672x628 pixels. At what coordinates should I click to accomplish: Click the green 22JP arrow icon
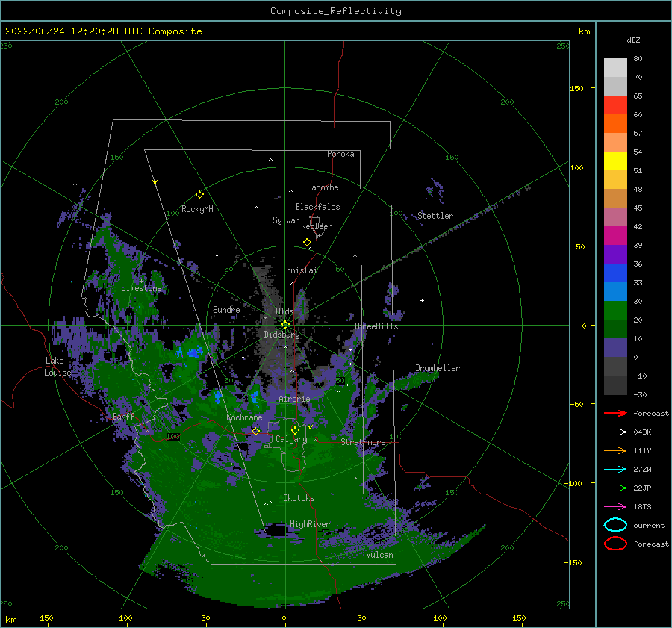click(615, 488)
